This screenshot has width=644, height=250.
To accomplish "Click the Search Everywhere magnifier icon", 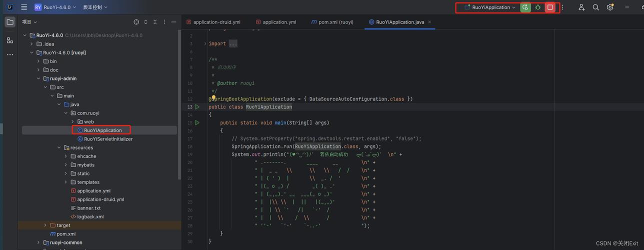I will 596,7.
